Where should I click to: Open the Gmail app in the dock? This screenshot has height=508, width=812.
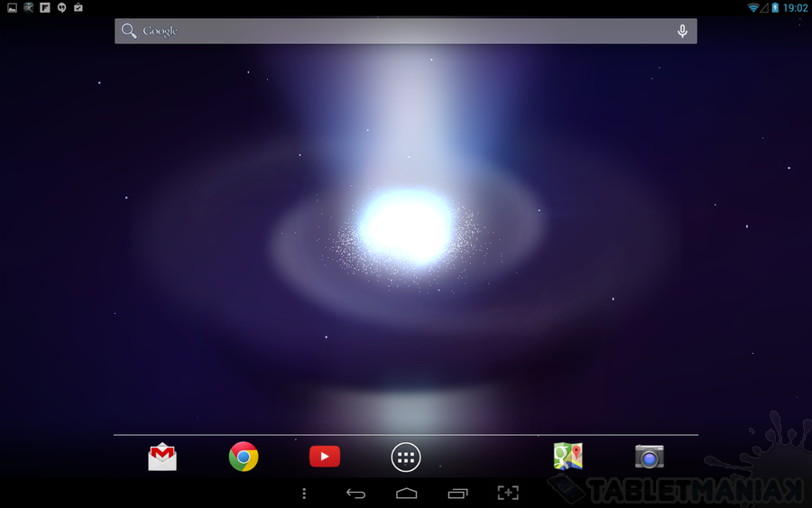point(162,457)
